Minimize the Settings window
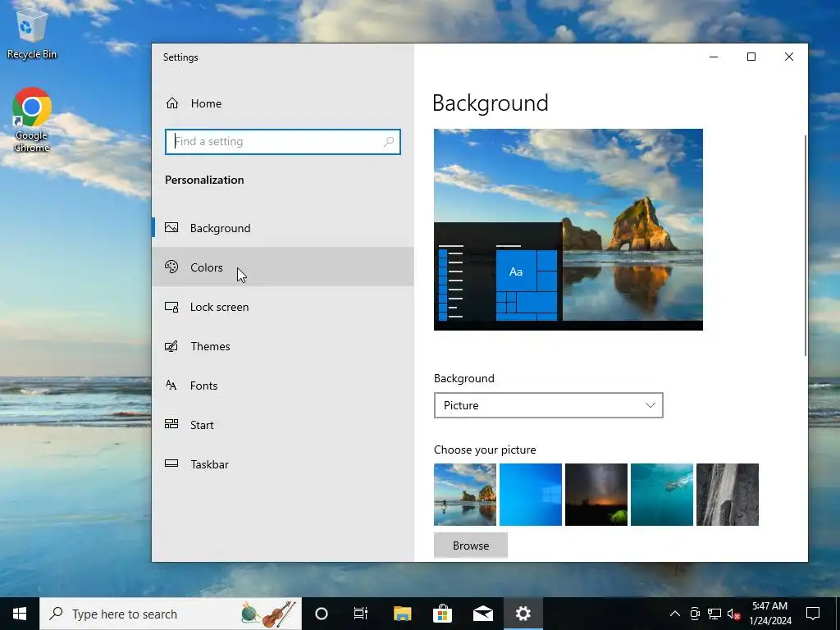This screenshot has width=840, height=630. coord(714,57)
